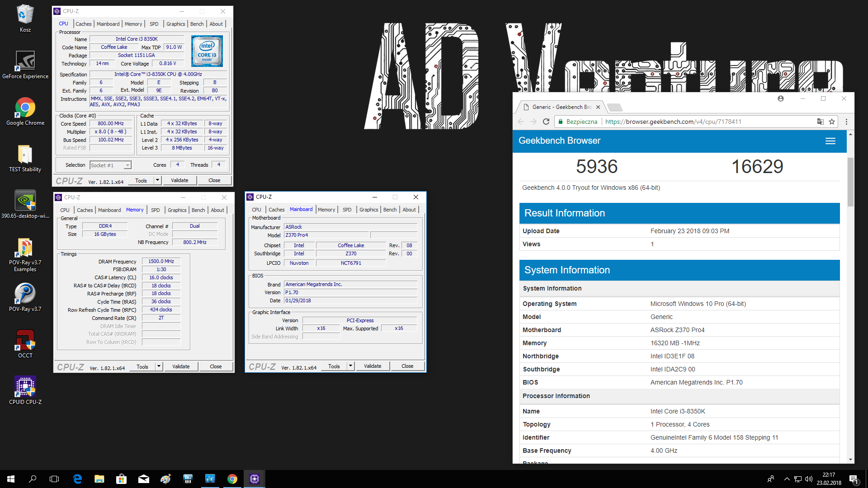Open taskbar Search magnifier
The width and height of the screenshot is (868, 488).
click(33, 479)
